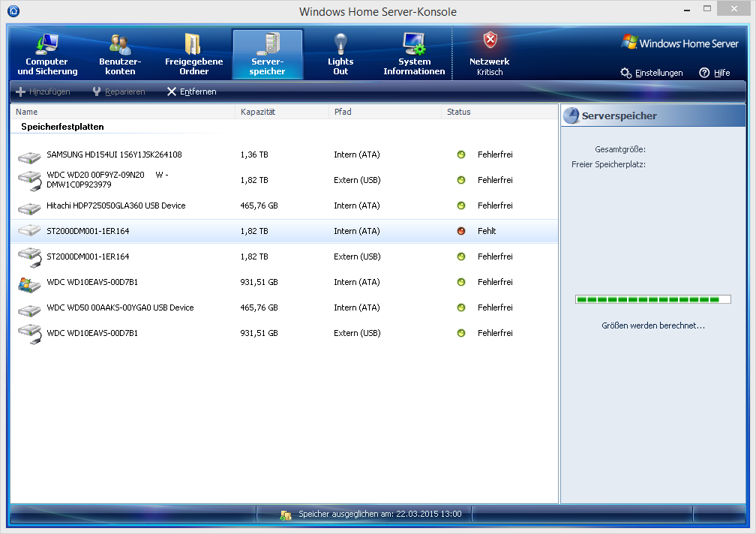Click the red Fehlt status indicator
The width and height of the screenshot is (756, 534).
(461, 231)
